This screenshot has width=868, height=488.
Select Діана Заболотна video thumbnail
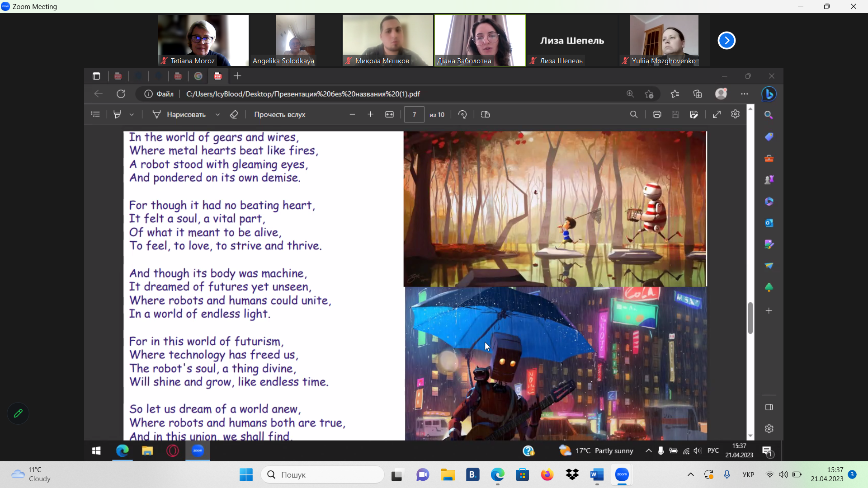pyautogui.click(x=480, y=40)
